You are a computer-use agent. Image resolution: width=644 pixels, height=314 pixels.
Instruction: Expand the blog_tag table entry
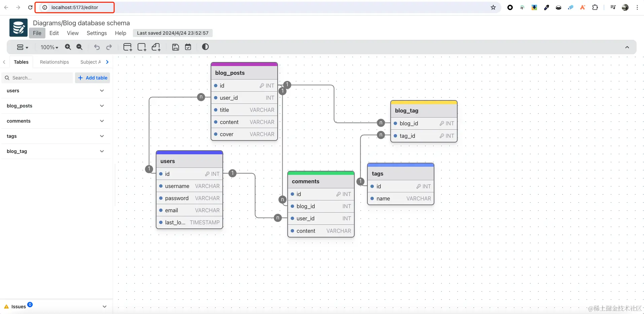pyautogui.click(x=56, y=151)
